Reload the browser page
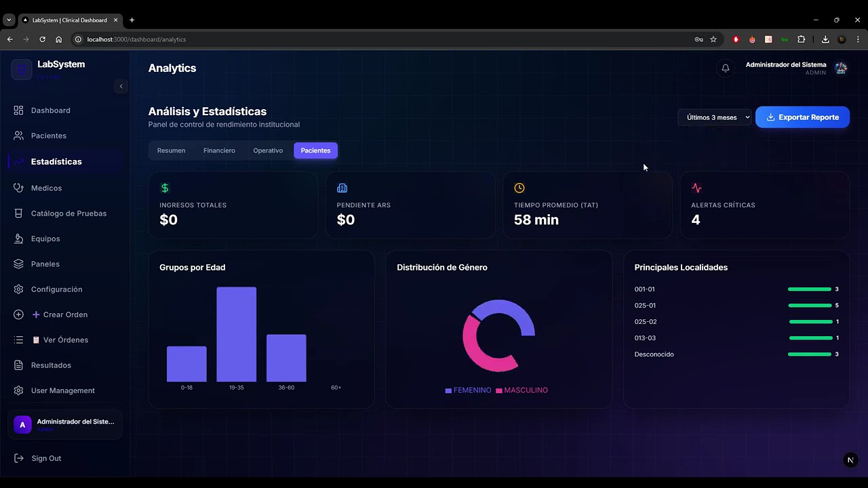 point(42,39)
